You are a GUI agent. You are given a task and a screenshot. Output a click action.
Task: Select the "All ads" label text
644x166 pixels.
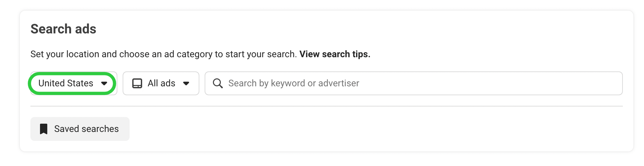click(161, 83)
